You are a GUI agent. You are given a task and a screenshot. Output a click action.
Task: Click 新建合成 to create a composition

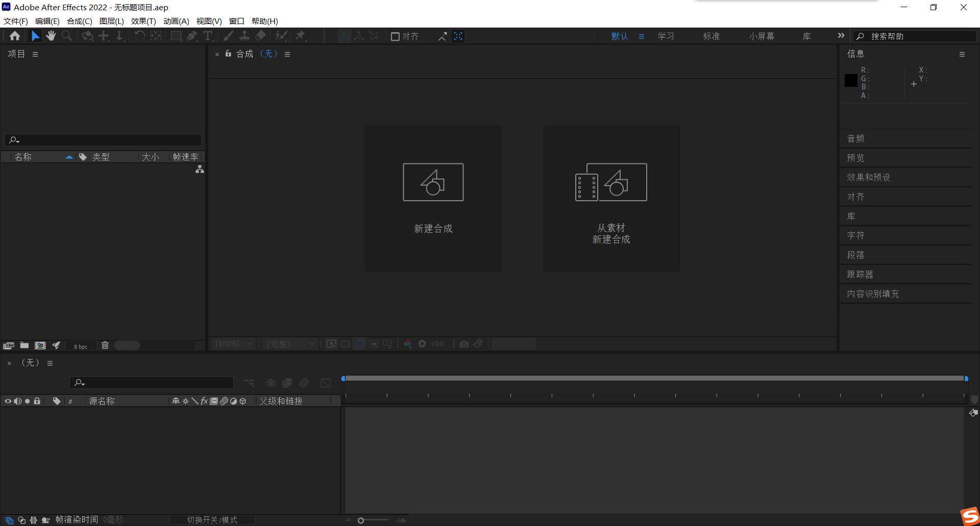[x=433, y=198]
